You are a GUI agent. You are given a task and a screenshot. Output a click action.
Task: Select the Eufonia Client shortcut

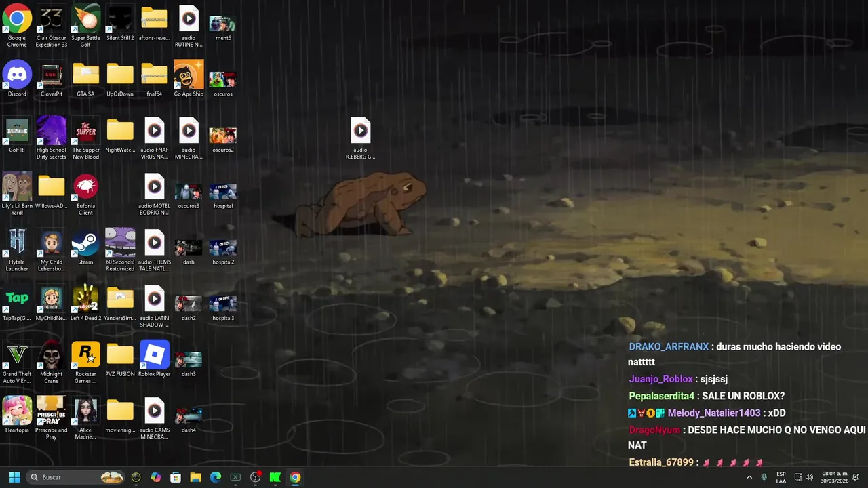(x=85, y=195)
